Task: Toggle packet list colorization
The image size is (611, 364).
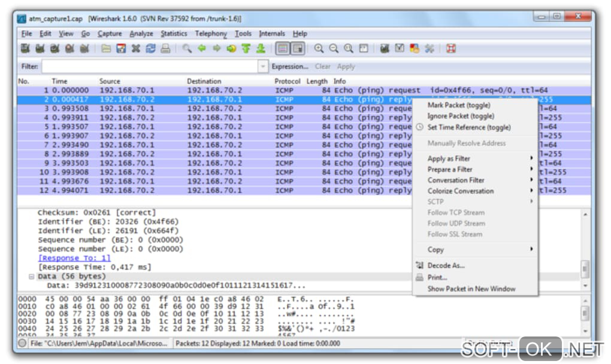Action: [x=283, y=48]
